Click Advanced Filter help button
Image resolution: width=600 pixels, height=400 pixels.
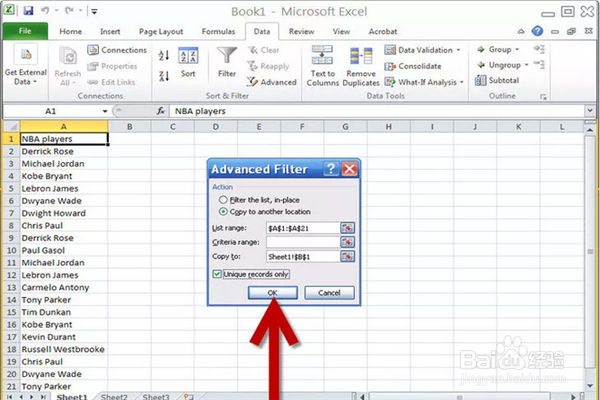click(331, 169)
